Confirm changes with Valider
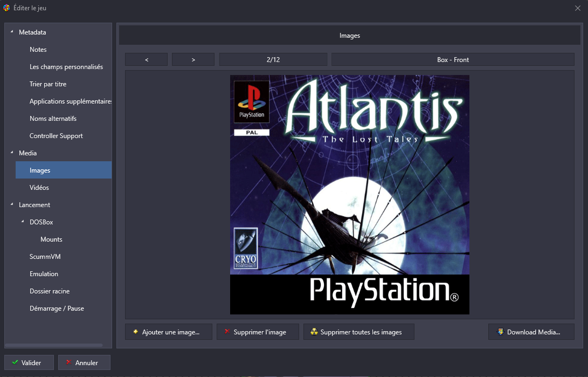This screenshot has width=588, height=377. click(x=29, y=362)
